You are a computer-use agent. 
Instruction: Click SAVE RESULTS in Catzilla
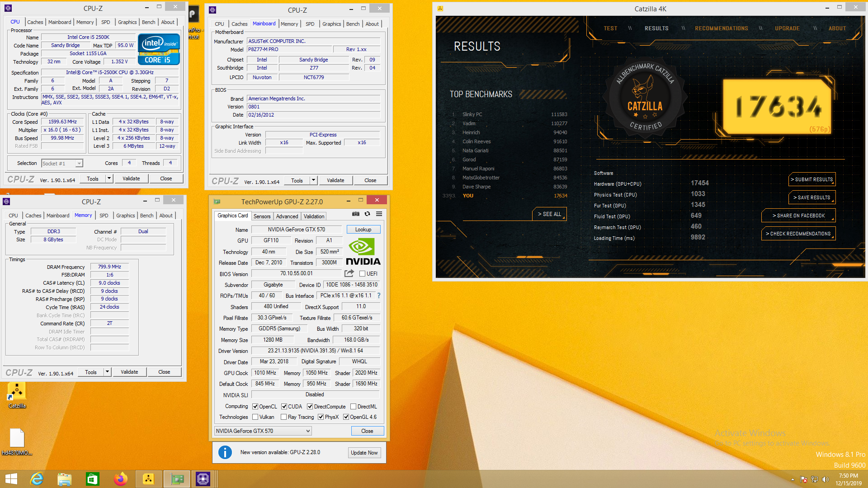(812, 197)
